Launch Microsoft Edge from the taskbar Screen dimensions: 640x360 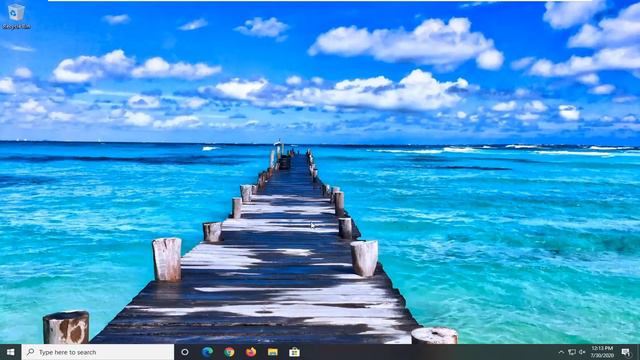[207, 352]
